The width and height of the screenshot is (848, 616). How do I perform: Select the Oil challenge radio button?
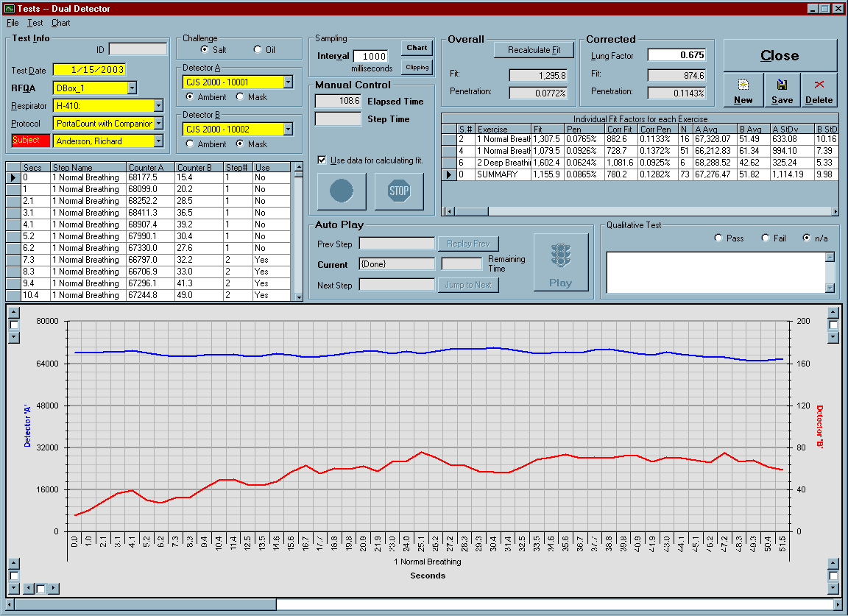pyautogui.click(x=258, y=49)
